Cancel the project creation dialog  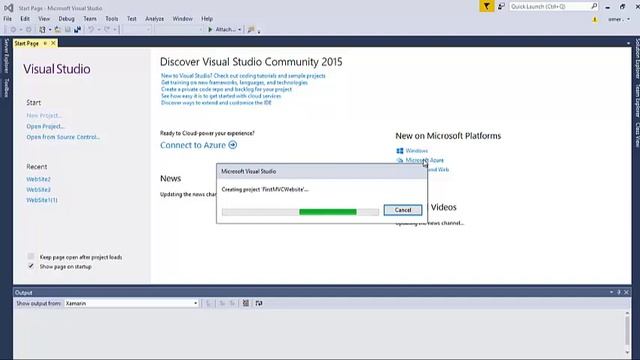coord(403,210)
